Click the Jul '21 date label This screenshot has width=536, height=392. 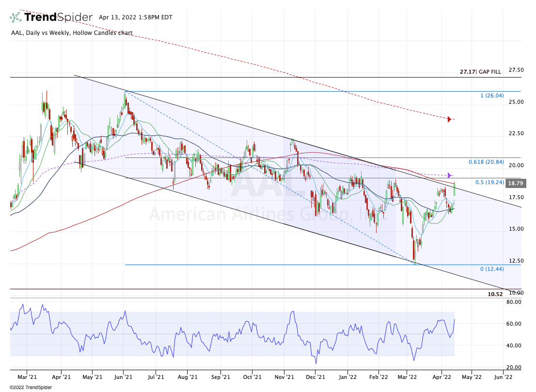156,377
